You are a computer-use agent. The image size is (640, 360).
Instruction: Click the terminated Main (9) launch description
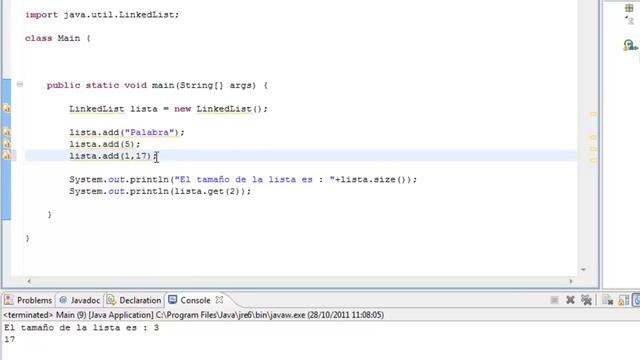(x=193, y=315)
